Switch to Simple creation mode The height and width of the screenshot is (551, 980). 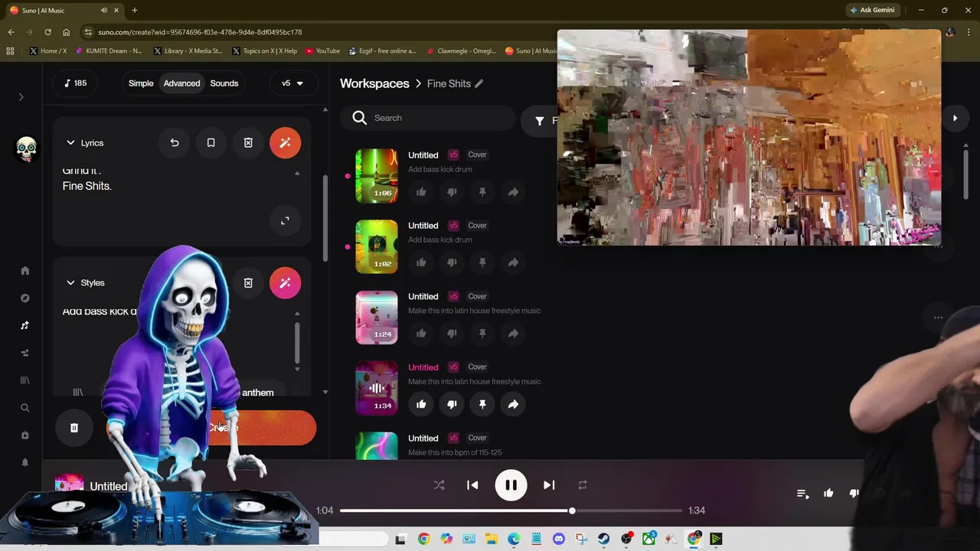[141, 83]
